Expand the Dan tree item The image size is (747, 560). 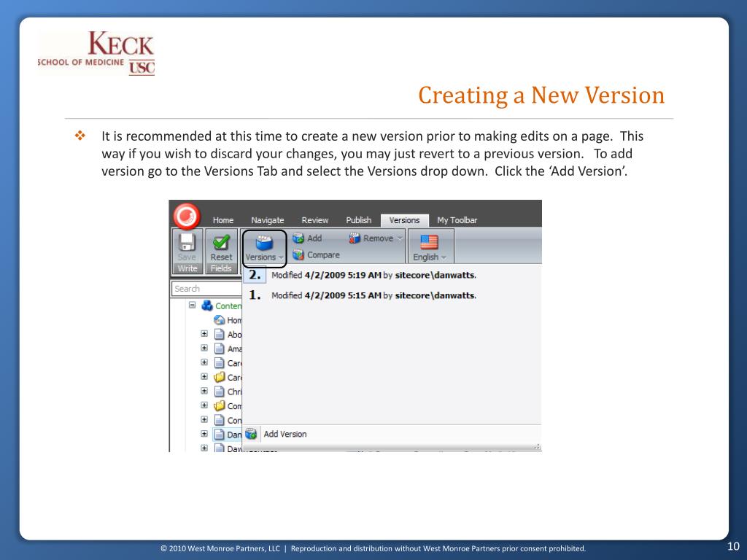pyautogui.click(x=204, y=434)
